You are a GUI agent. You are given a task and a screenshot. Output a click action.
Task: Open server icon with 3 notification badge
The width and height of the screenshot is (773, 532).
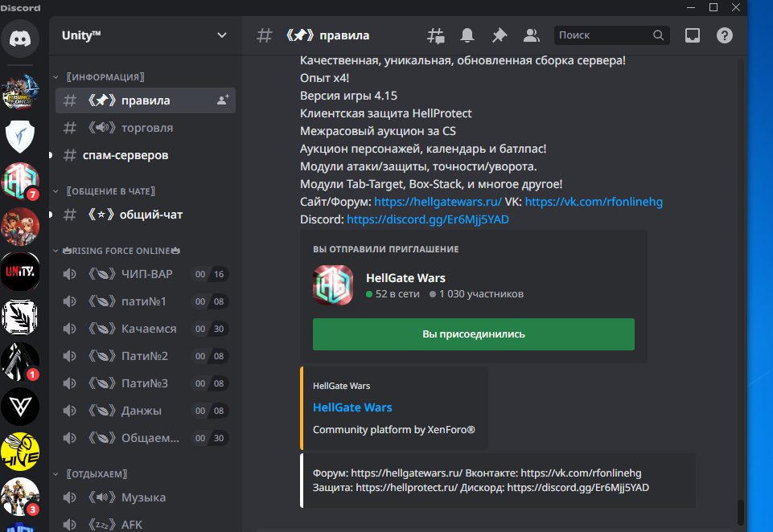pyautogui.click(x=20, y=497)
